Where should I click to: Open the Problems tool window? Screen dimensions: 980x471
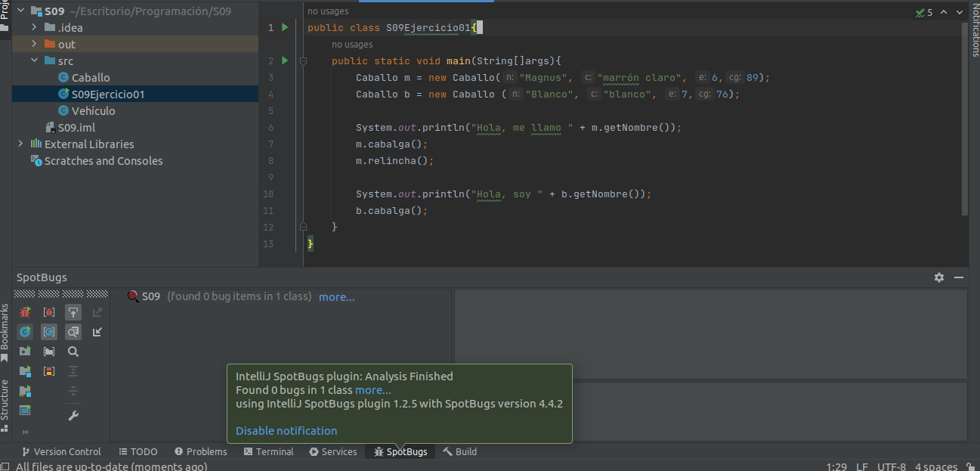coord(200,451)
